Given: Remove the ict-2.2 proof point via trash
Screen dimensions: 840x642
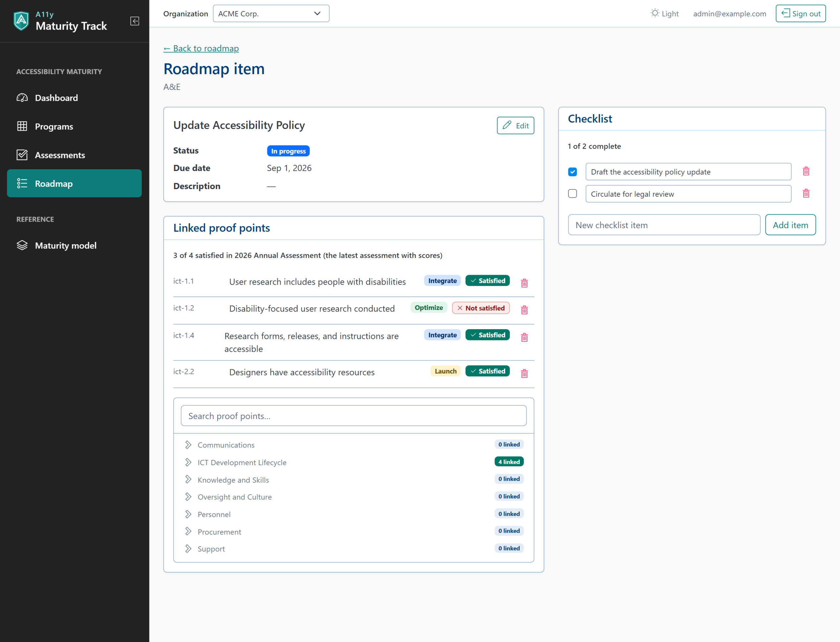Looking at the screenshot, I should click(x=524, y=374).
